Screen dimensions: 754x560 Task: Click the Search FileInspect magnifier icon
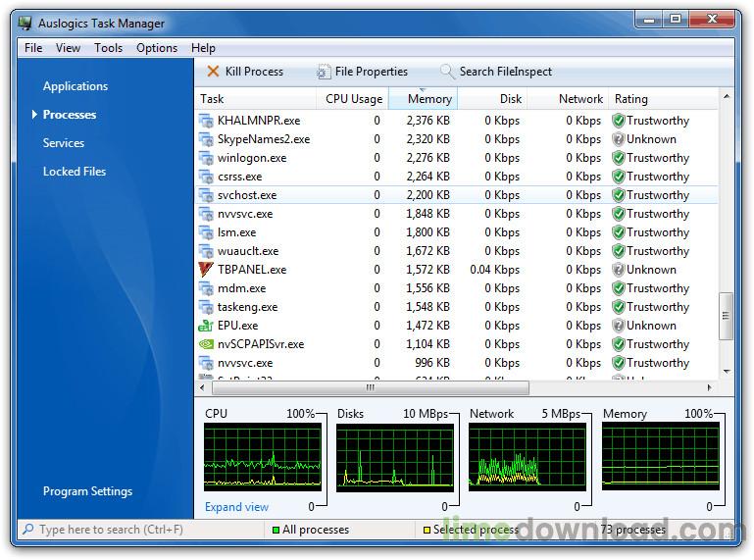click(447, 72)
